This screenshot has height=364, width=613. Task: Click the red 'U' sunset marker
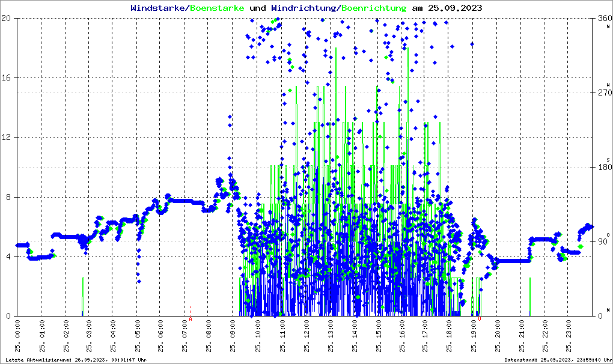[480, 319]
